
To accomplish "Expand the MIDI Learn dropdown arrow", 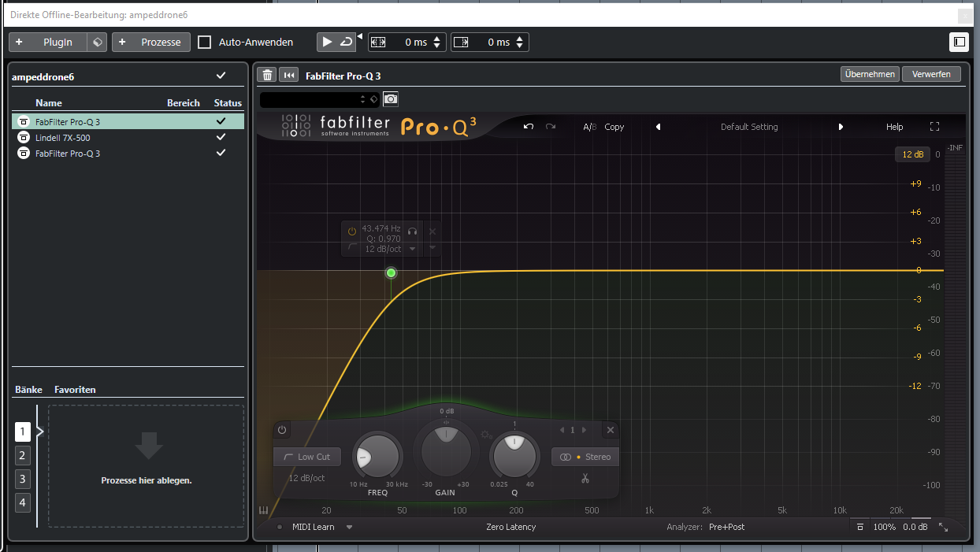I will point(349,527).
